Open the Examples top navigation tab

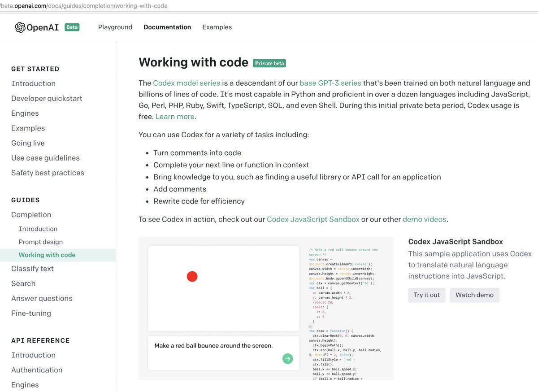(217, 27)
